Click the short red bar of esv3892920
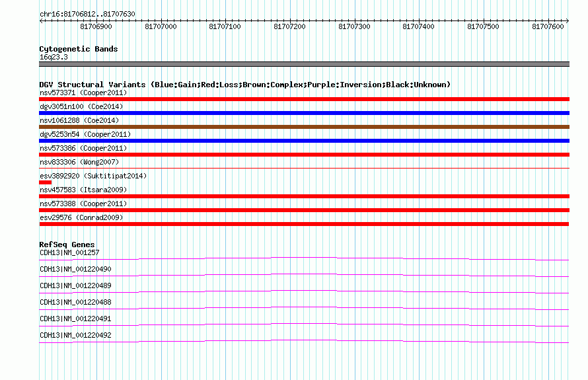 pos(46,182)
